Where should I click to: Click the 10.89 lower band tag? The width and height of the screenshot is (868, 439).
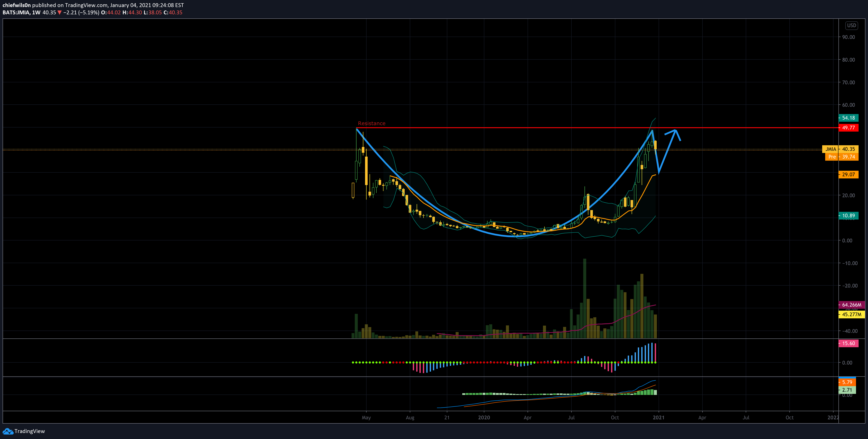tap(848, 215)
